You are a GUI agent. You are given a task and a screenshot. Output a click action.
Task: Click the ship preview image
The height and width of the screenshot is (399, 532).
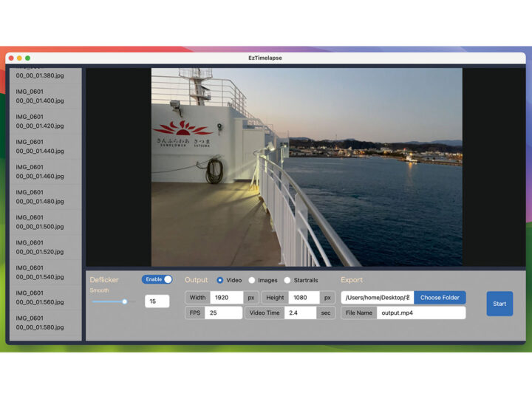point(307,167)
